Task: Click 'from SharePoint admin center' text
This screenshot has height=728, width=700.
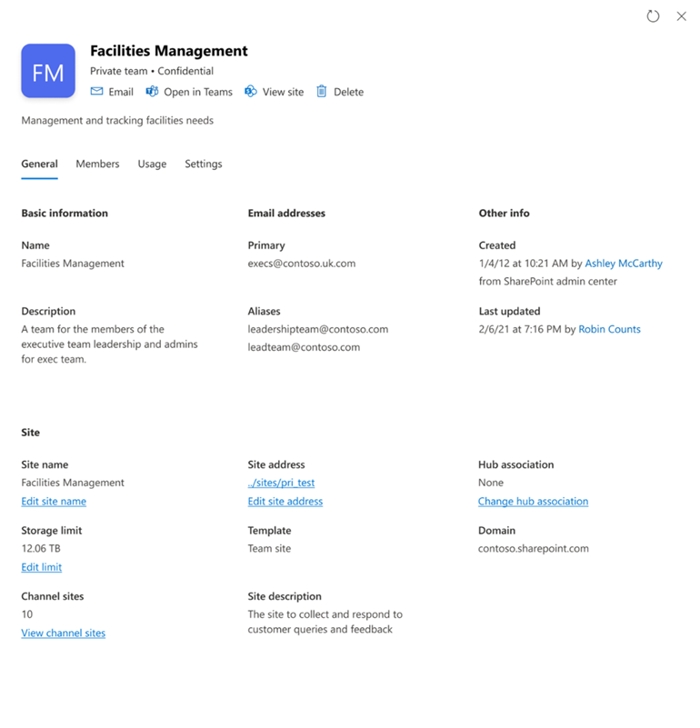Action: pyautogui.click(x=548, y=282)
